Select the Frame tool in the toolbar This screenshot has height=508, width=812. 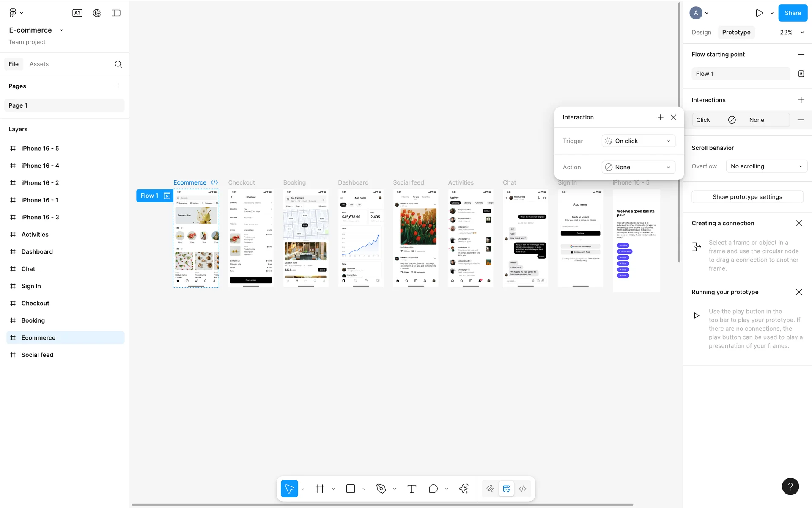tap(320, 489)
